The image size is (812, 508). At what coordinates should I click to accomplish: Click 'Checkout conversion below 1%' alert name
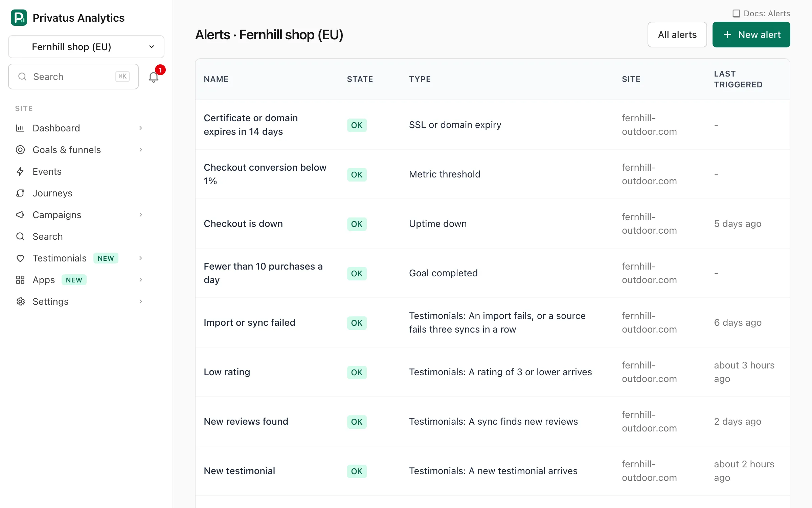pos(265,174)
